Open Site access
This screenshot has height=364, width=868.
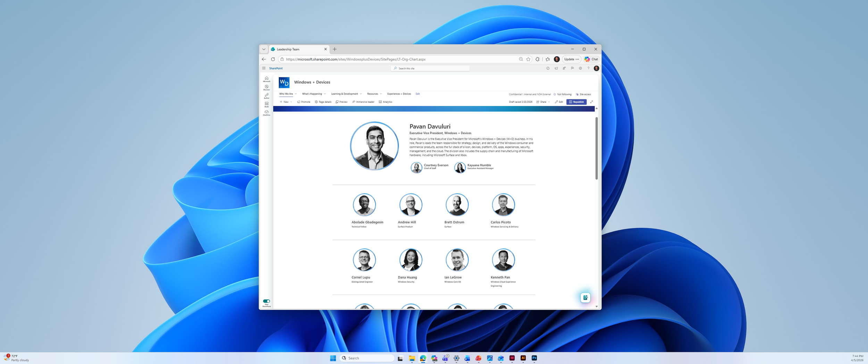coord(583,94)
